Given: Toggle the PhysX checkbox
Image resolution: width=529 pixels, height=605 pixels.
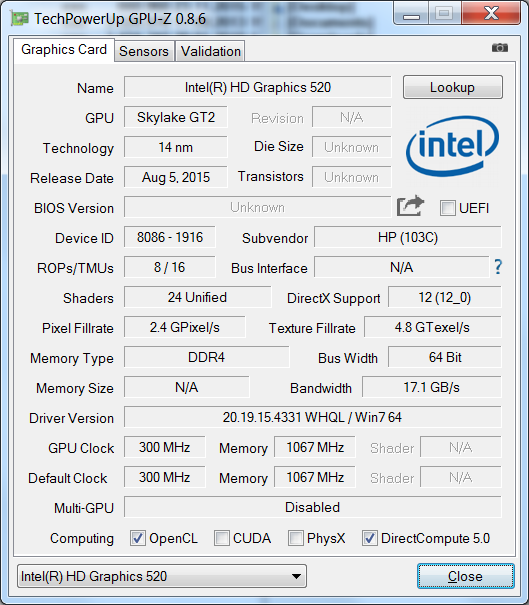Looking at the screenshot, I should [x=296, y=538].
